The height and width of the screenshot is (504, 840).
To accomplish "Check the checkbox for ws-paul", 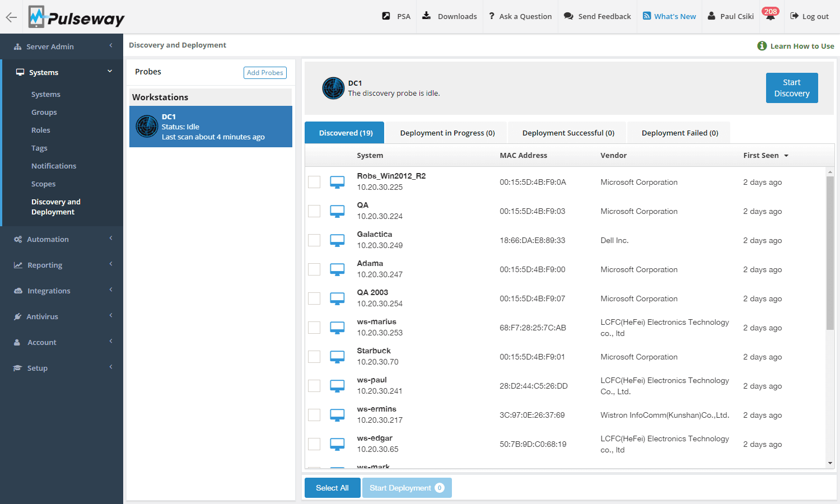I will (x=314, y=386).
